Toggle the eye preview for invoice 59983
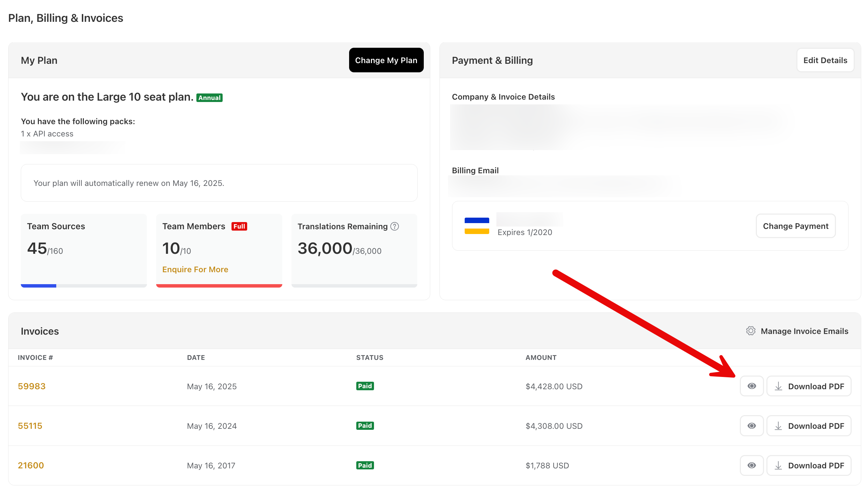 [x=751, y=386]
